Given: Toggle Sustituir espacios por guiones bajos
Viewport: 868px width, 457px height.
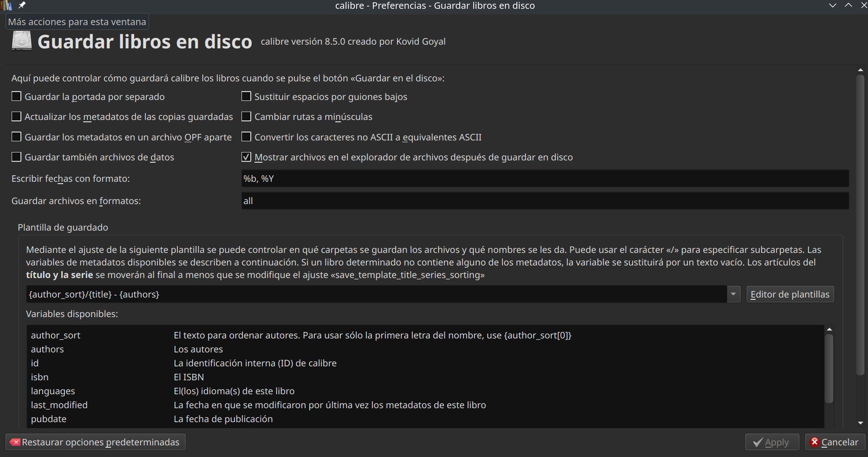Looking at the screenshot, I should [247, 97].
